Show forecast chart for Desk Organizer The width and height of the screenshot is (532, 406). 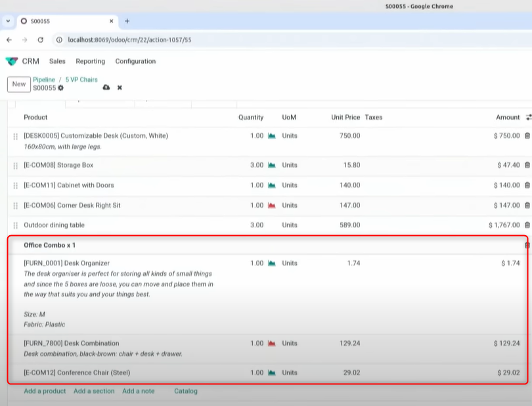tap(272, 263)
